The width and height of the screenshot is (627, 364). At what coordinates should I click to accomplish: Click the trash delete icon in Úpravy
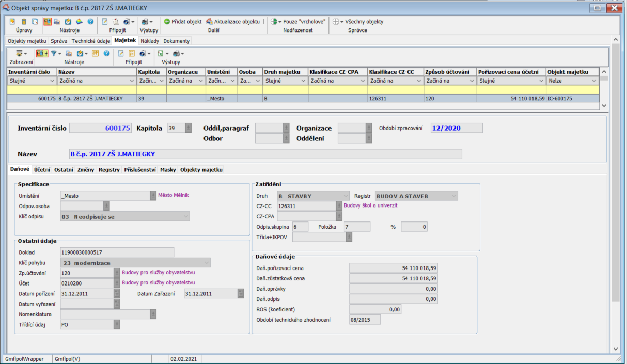pos(24,22)
